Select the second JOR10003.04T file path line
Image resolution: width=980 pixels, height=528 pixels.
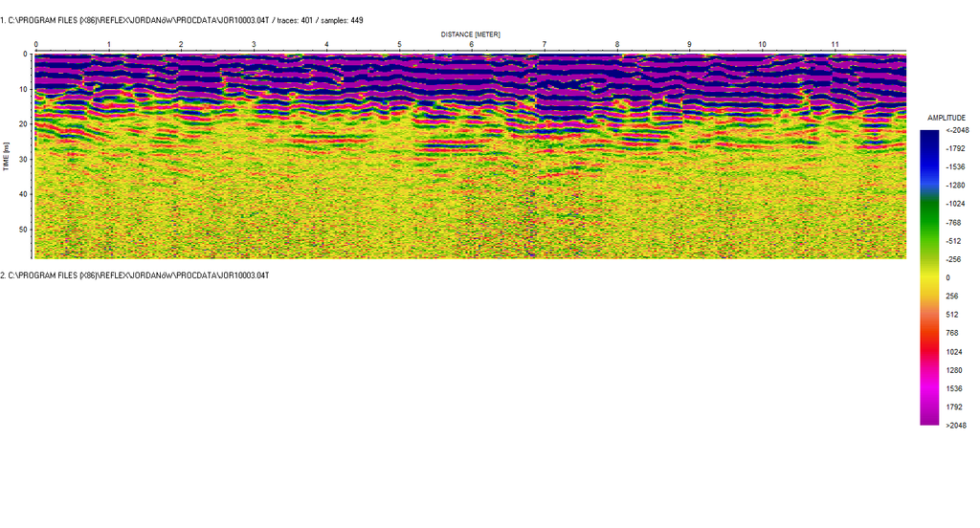(x=135, y=275)
